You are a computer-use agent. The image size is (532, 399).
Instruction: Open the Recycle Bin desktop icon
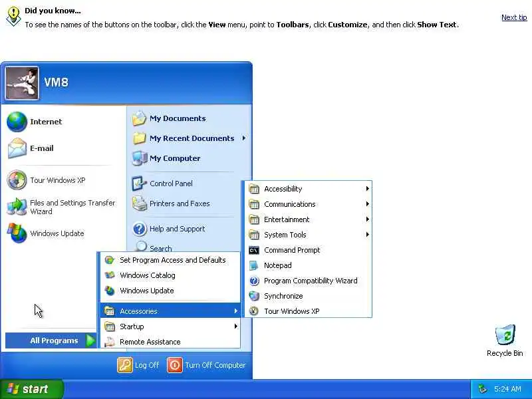[505, 336]
